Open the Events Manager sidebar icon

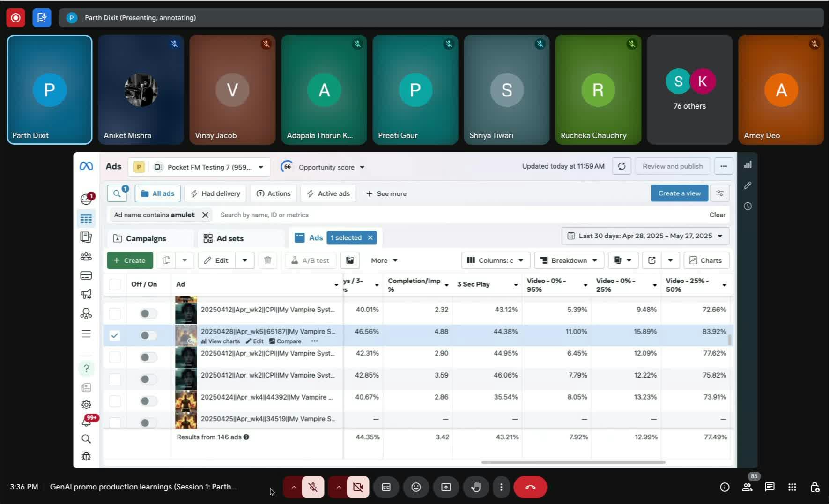(86, 313)
